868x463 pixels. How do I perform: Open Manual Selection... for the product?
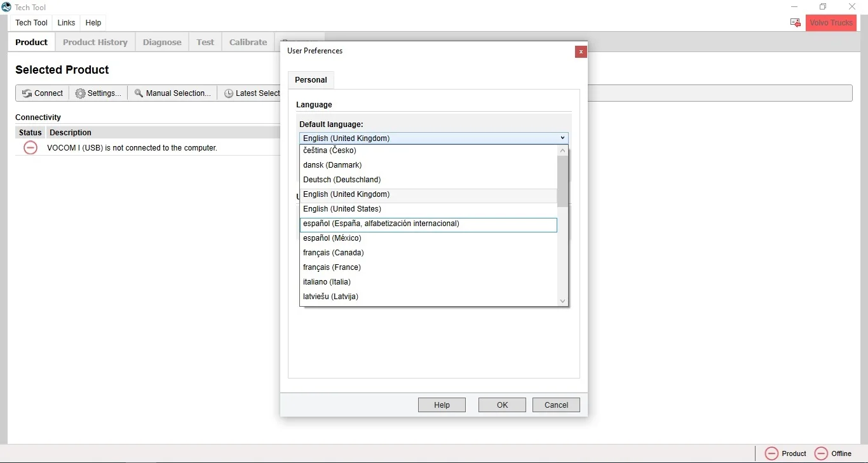tap(173, 93)
